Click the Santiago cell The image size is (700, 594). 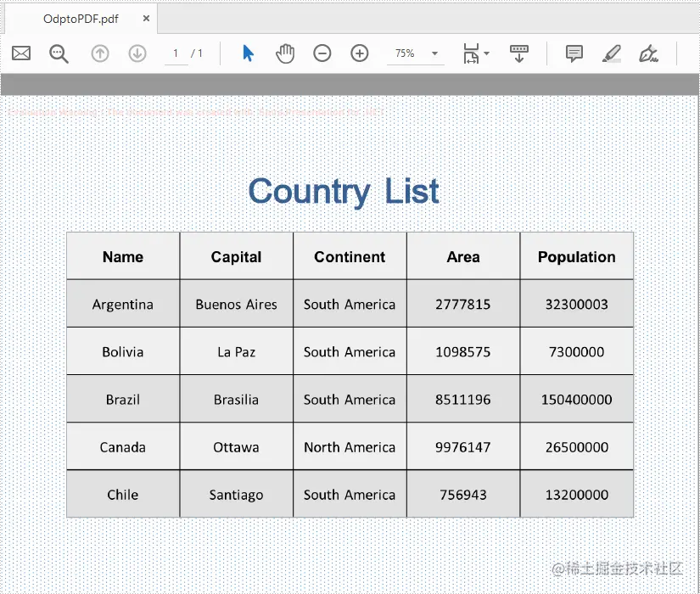[x=237, y=494]
